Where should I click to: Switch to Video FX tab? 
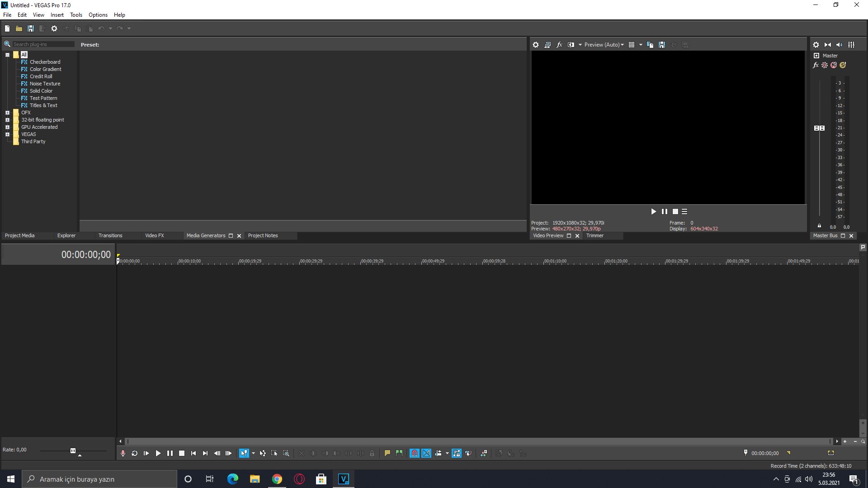(155, 235)
